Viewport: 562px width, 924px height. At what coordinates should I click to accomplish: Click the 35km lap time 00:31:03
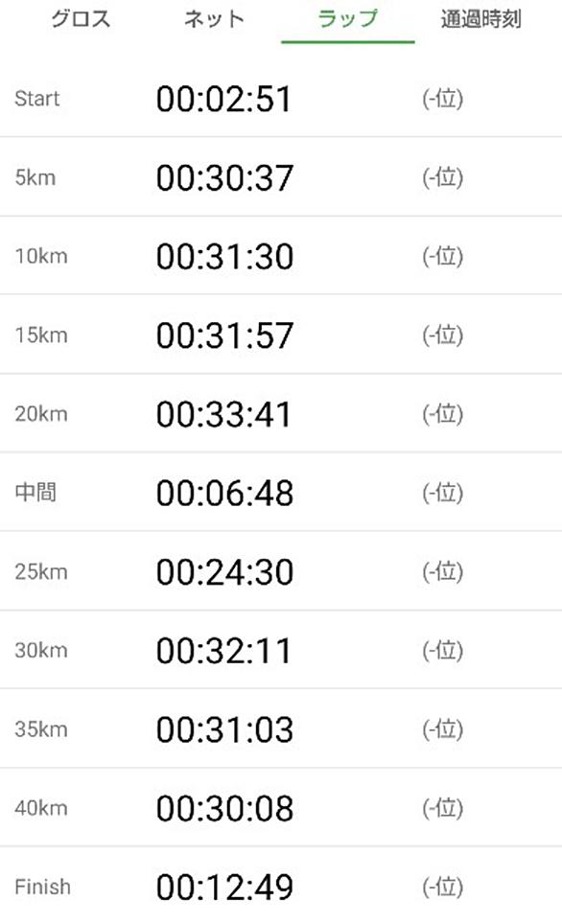[224, 729]
